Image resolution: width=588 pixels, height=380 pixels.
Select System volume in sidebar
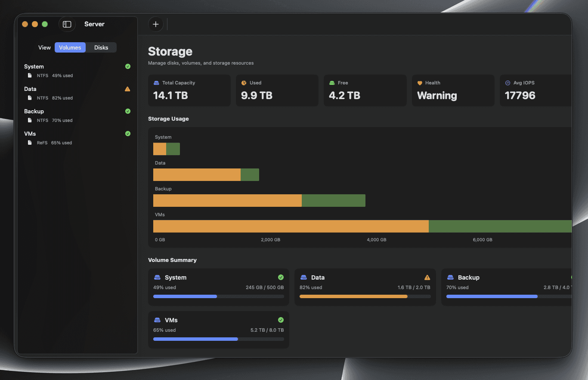coord(77,71)
